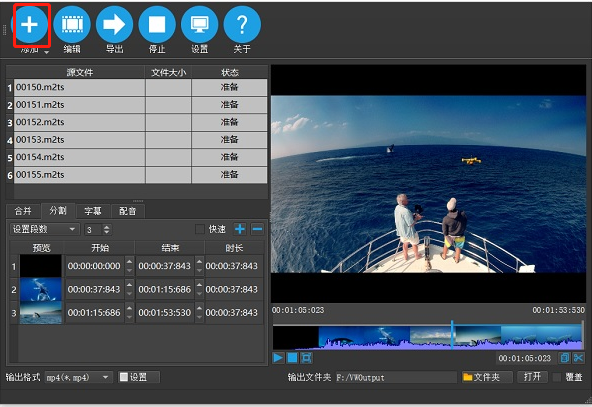Viewport: 592px width, 407px height.
Task: Click output folder path field
Action: click(396, 377)
